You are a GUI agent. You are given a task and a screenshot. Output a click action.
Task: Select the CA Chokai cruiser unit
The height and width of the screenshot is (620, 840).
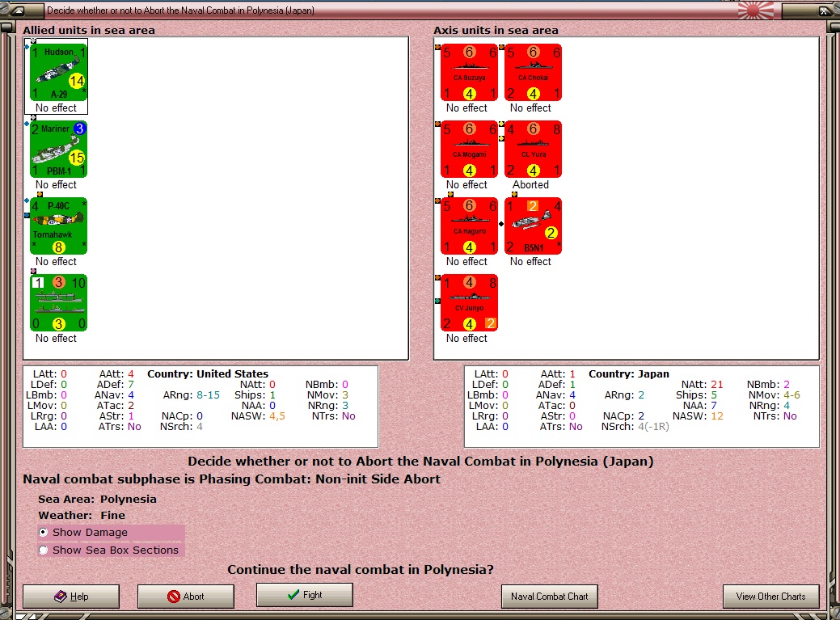tap(533, 72)
